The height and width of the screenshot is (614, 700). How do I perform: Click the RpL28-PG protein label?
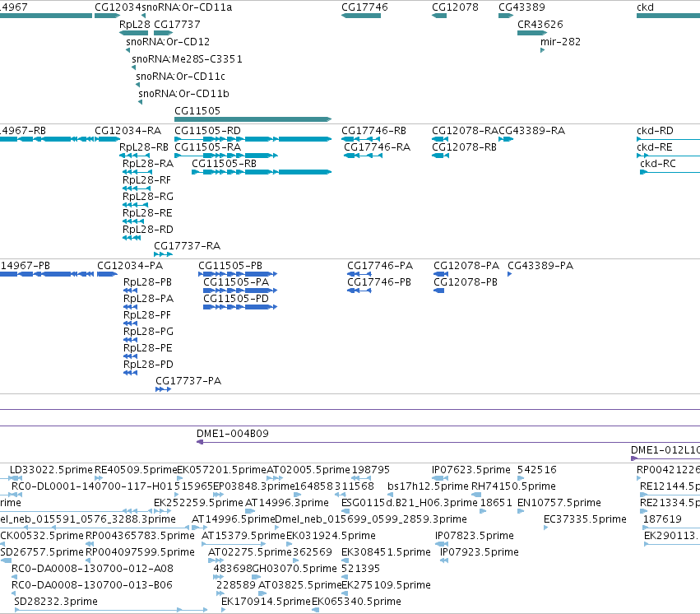(x=149, y=332)
